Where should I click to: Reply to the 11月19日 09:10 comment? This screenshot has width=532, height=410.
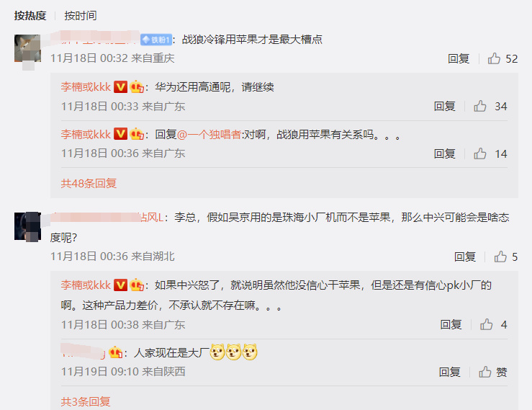pos(449,372)
